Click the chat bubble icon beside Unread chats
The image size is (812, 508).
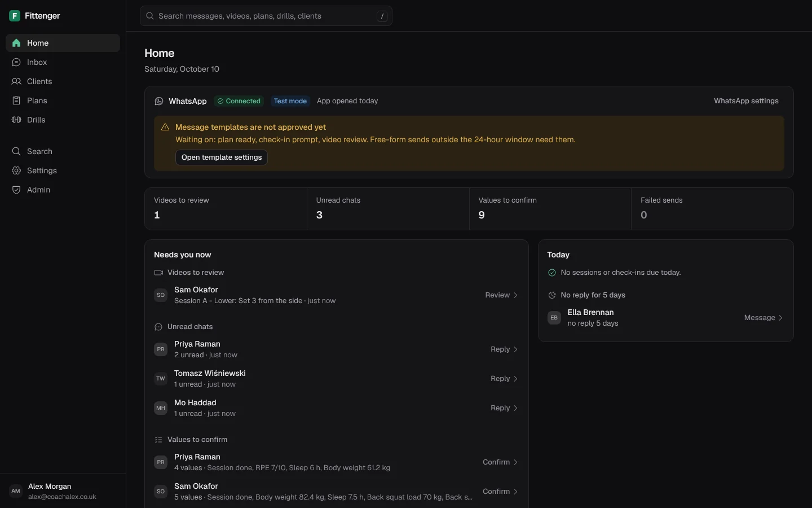pyautogui.click(x=158, y=327)
